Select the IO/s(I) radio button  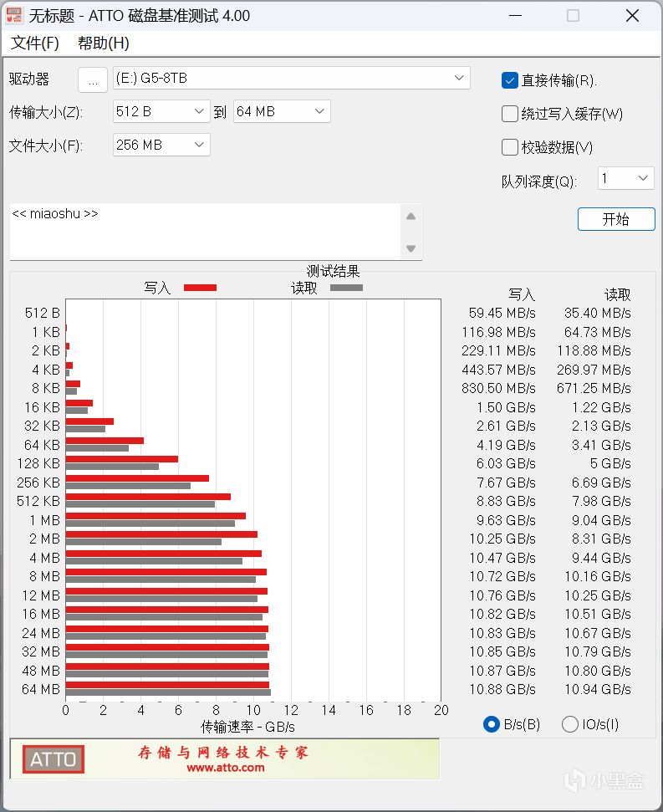click(570, 724)
